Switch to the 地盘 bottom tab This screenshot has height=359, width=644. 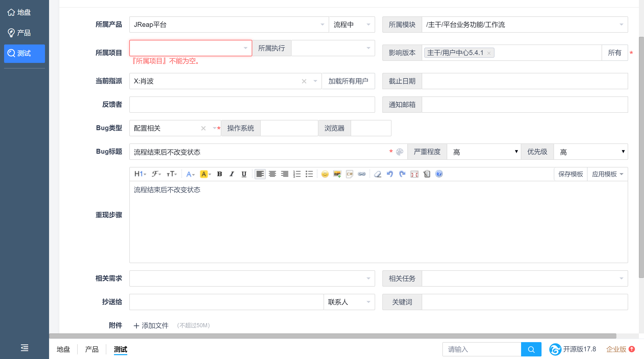click(x=63, y=349)
